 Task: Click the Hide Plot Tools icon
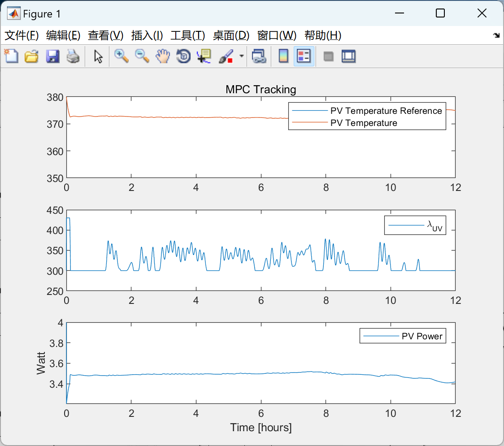pyautogui.click(x=328, y=56)
